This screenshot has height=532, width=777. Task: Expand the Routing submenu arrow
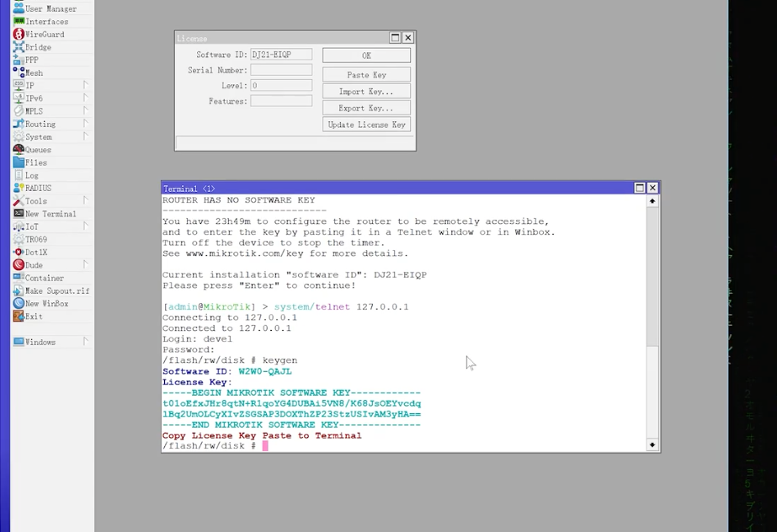point(86,124)
